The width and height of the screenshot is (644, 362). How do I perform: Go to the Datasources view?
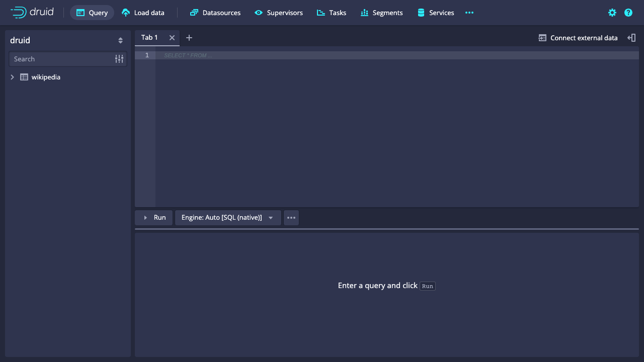(215, 13)
